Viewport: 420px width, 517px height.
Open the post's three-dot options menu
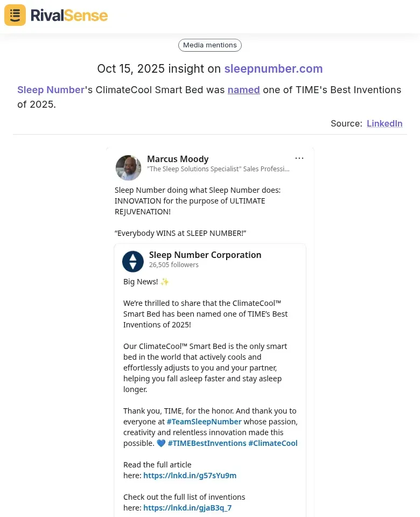[299, 158]
